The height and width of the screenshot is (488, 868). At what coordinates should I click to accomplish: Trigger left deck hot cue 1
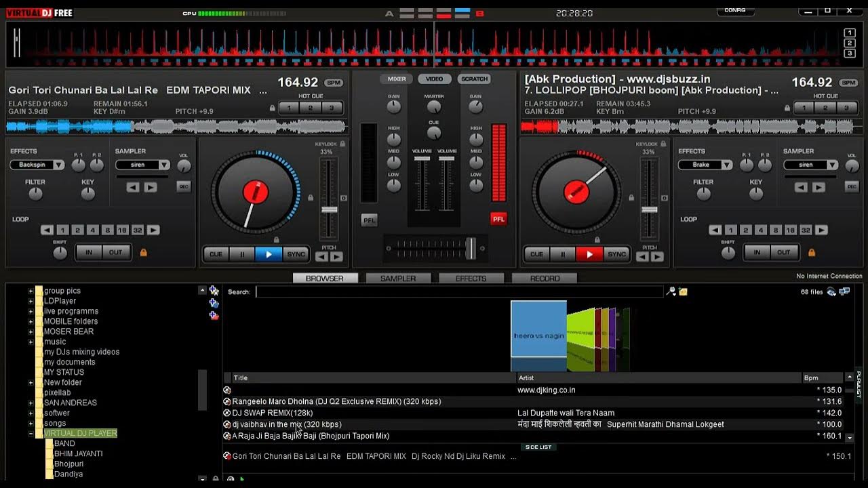(x=290, y=108)
